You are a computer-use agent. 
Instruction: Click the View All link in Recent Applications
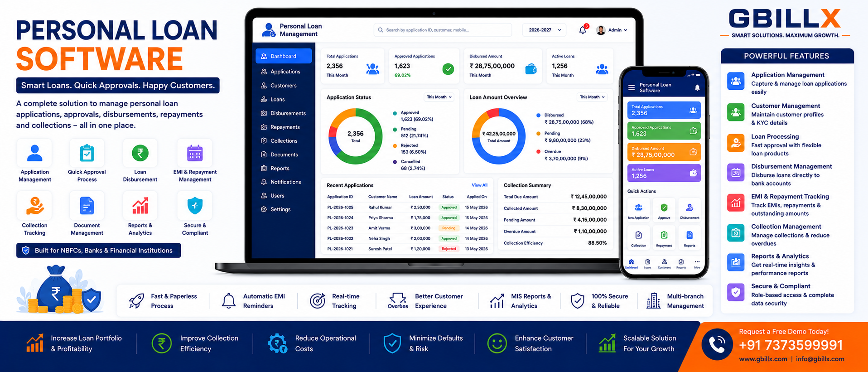(x=479, y=185)
